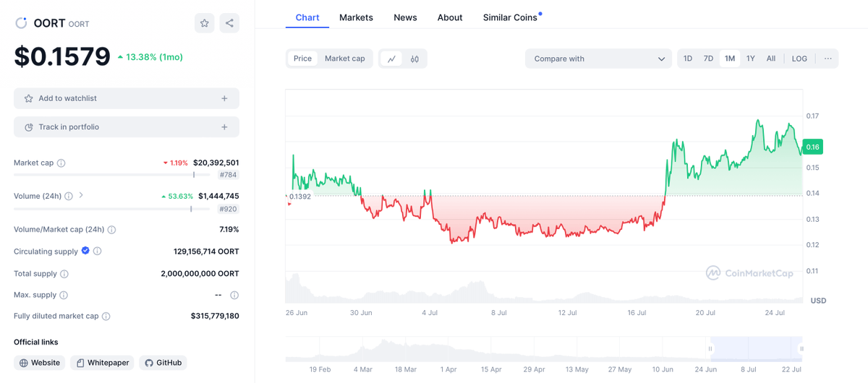Set chart range to 1M
Screen dimensions: 868x383
[x=730, y=59]
